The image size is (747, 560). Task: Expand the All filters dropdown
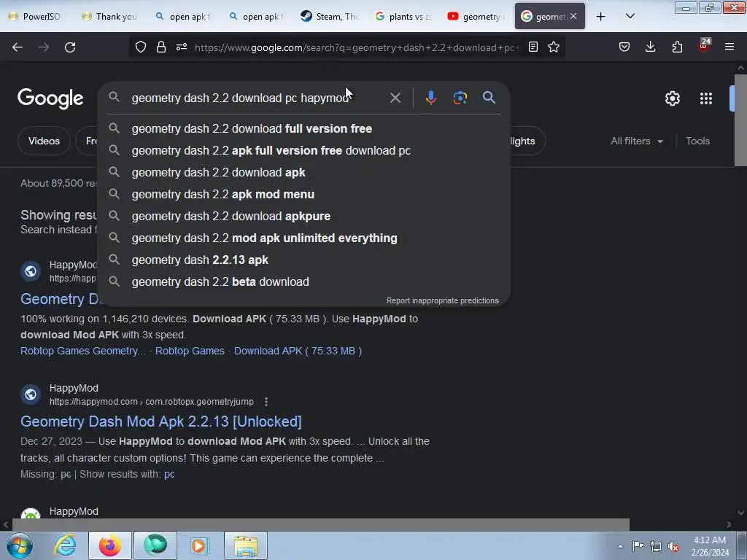(x=636, y=141)
